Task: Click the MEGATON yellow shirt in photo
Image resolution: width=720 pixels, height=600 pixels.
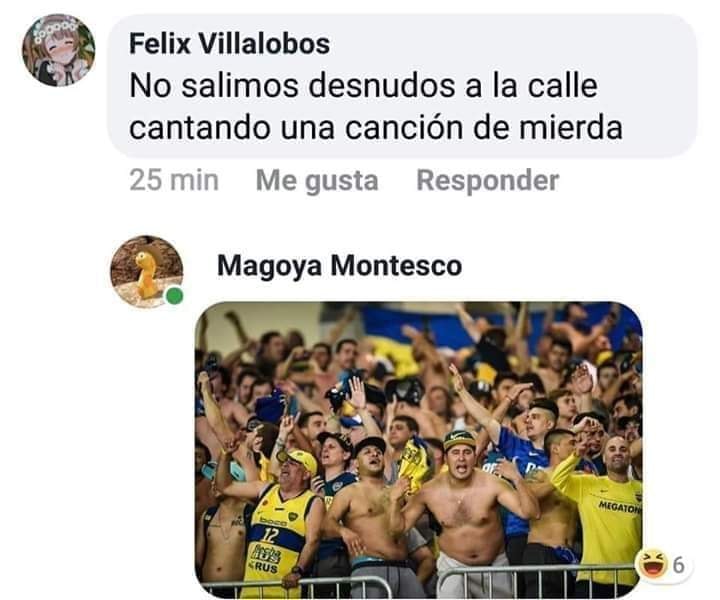Action: click(x=605, y=521)
